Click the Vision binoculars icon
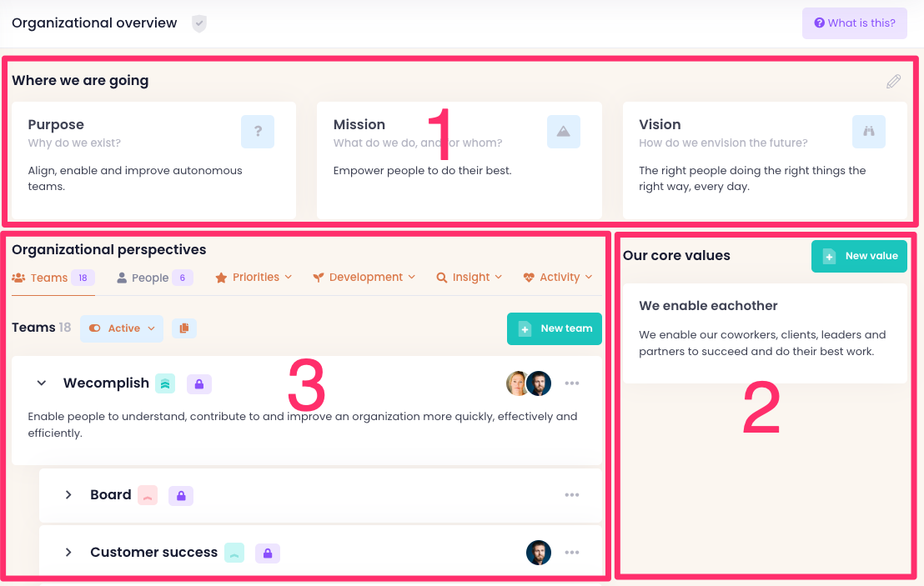924x586 pixels. [x=869, y=132]
